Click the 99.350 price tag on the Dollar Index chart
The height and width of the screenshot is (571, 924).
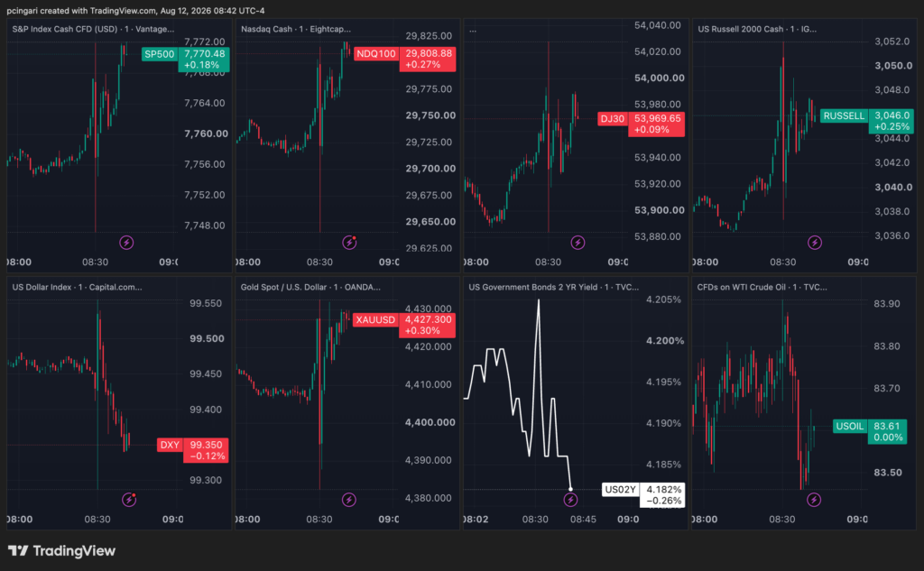pos(206,450)
